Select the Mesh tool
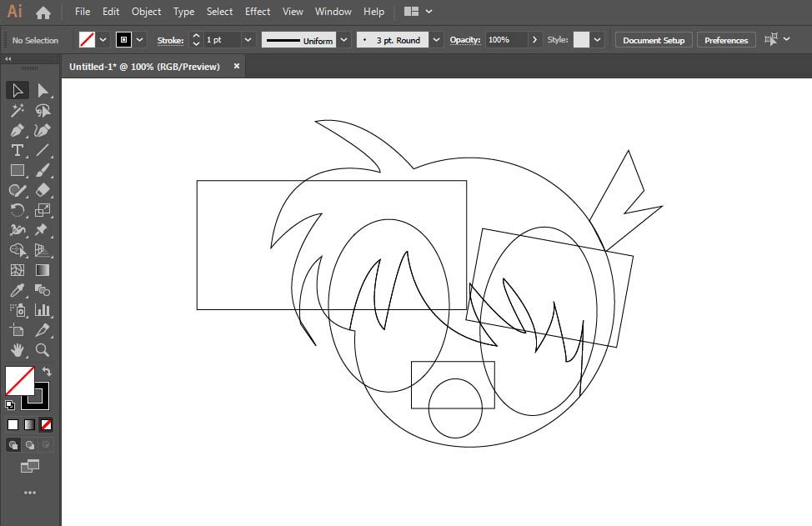This screenshot has width=812, height=526. click(x=17, y=270)
